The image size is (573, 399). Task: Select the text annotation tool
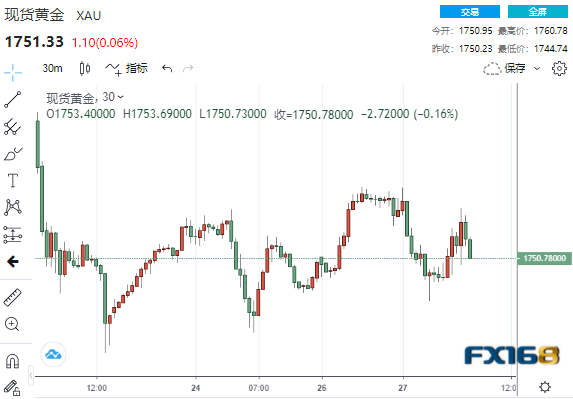(13, 180)
